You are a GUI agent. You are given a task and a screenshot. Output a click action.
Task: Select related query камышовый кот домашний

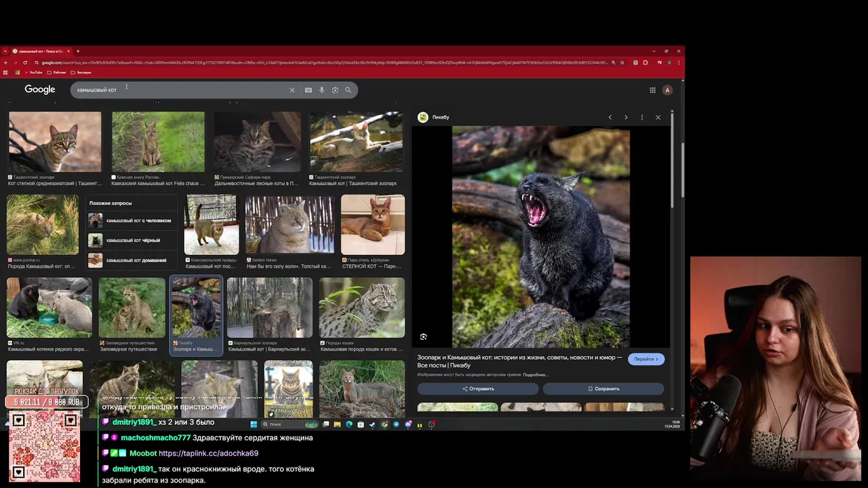[132, 260]
